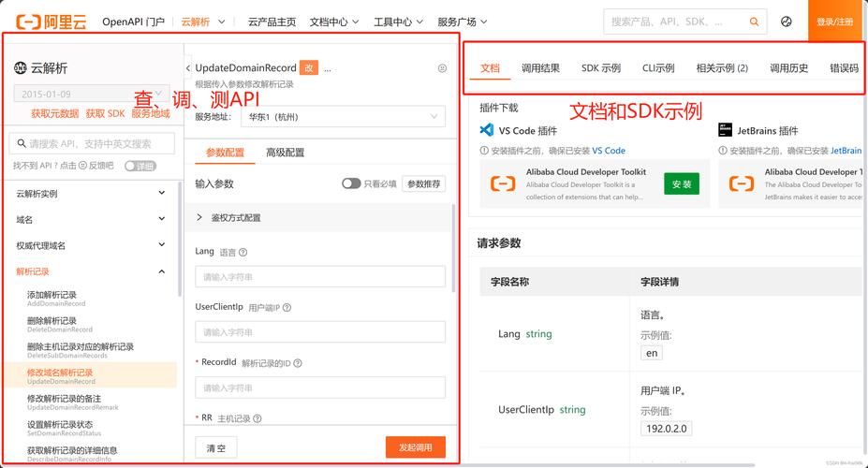Toggle the 只看必填 switch
The width and height of the screenshot is (868, 468).
(351, 183)
